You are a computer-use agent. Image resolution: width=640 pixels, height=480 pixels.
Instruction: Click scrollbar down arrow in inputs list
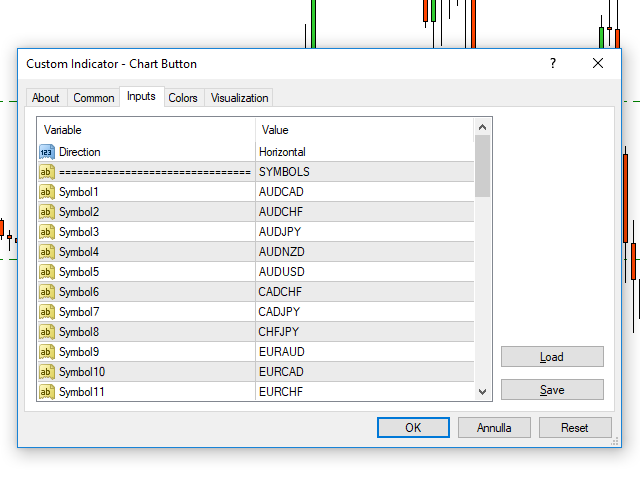(x=482, y=392)
